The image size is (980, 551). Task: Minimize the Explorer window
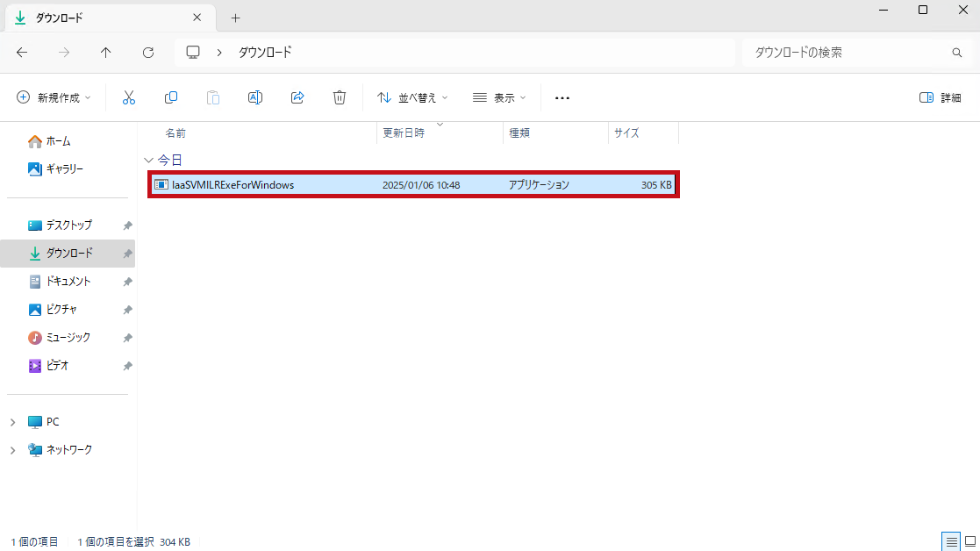point(883,10)
